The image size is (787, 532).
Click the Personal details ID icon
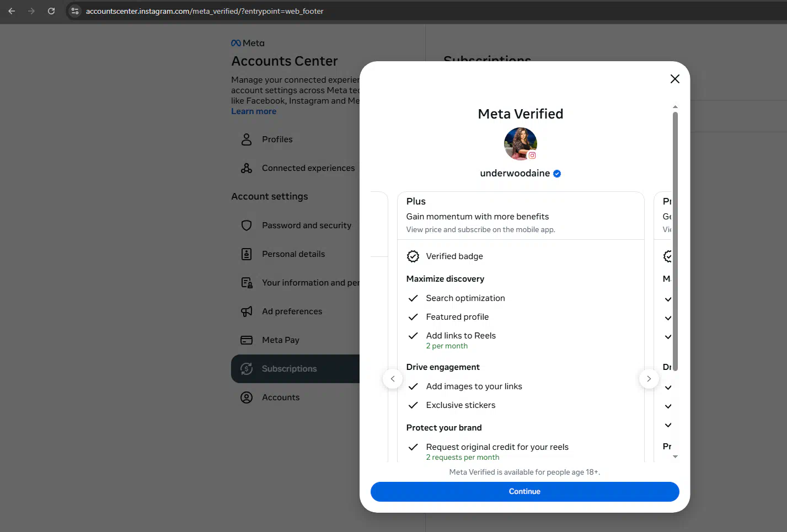pyautogui.click(x=247, y=254)
